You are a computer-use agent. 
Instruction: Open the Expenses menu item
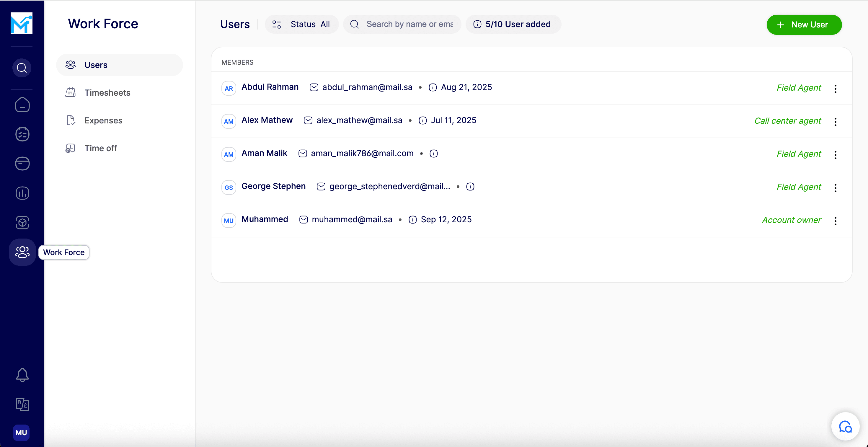(x=103, y=120)
